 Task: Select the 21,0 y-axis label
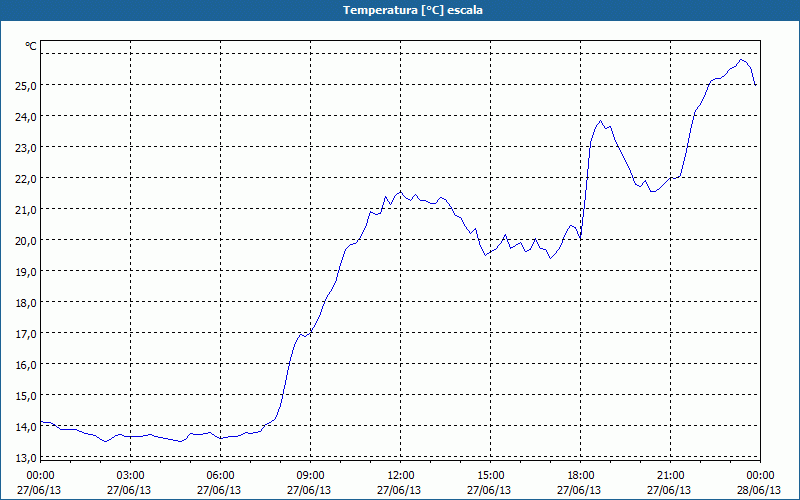coord(25,210)
